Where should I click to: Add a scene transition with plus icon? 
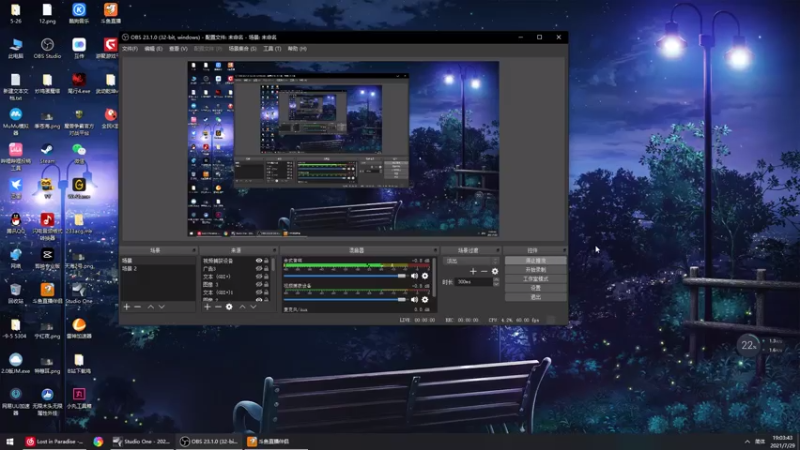(x=473, y=271)
